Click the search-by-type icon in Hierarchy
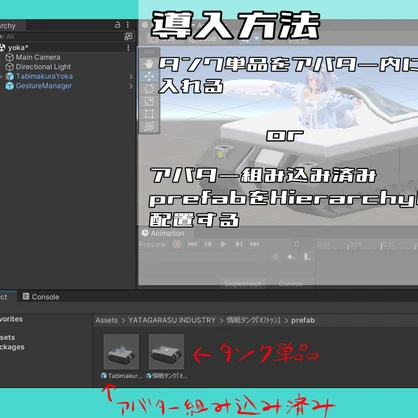The image size is (418, 418). point(128,36)
